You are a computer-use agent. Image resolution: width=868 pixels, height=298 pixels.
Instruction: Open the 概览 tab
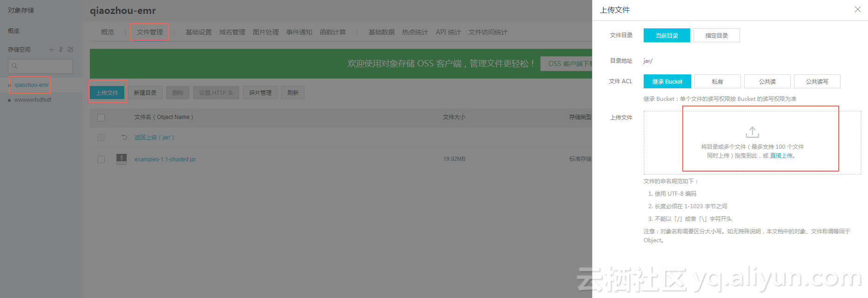[x=108, y=32]
